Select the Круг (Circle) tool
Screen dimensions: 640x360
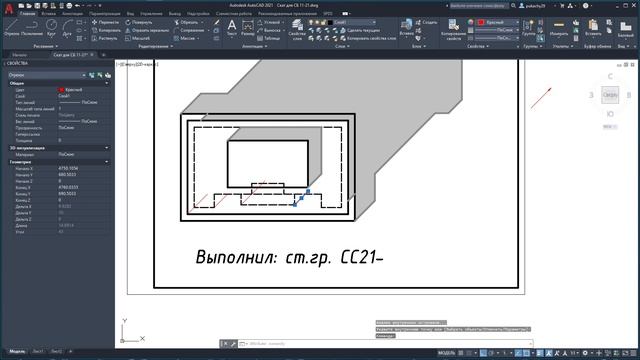coord(51,28)
